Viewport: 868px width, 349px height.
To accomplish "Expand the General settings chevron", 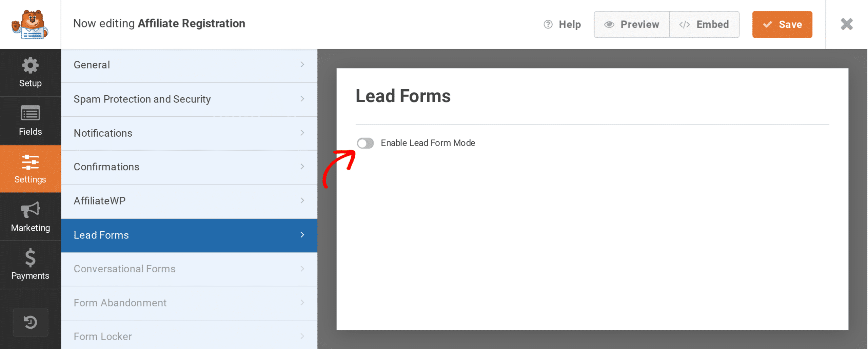I will coord(302,64).
